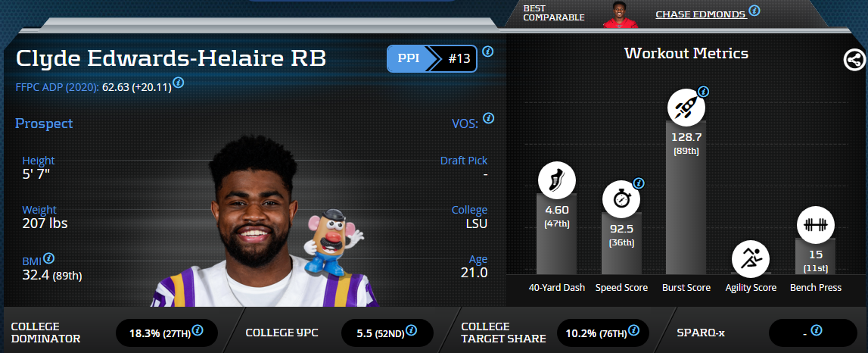
Task: Click the info icon next to VOS
Action: pyautogui.click(x=488, y=118)
